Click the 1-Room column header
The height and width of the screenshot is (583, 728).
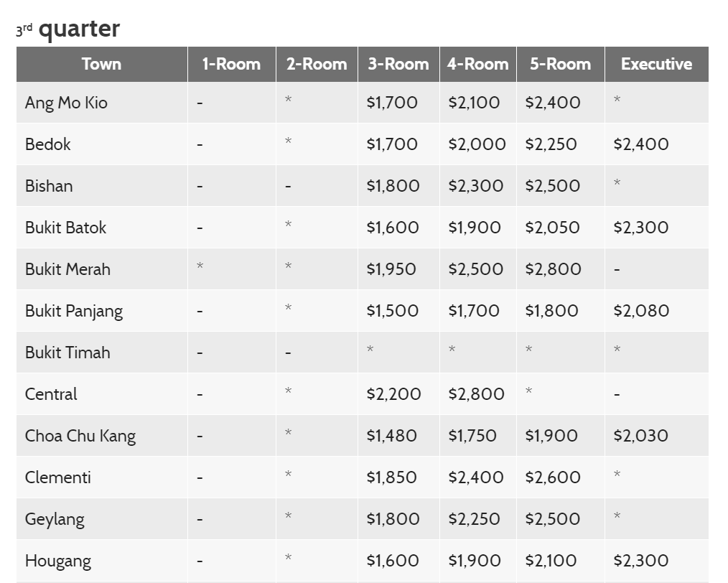click(x=231, y=64)
